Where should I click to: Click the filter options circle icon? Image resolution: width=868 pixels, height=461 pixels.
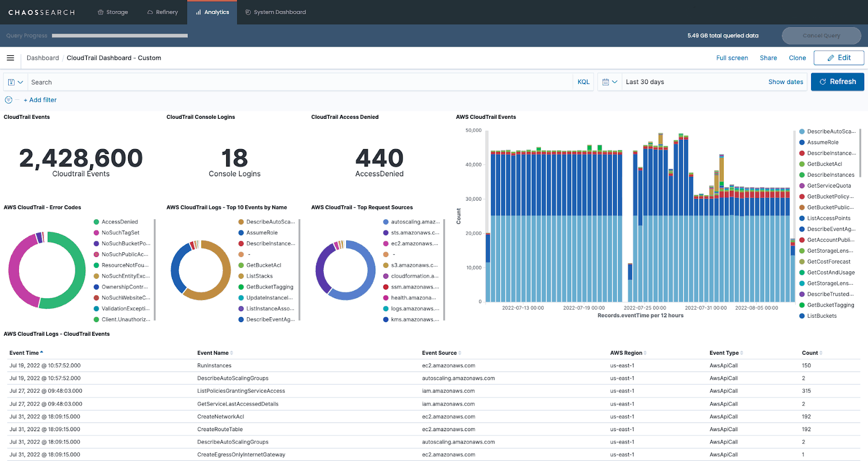(x=9, y=100)
